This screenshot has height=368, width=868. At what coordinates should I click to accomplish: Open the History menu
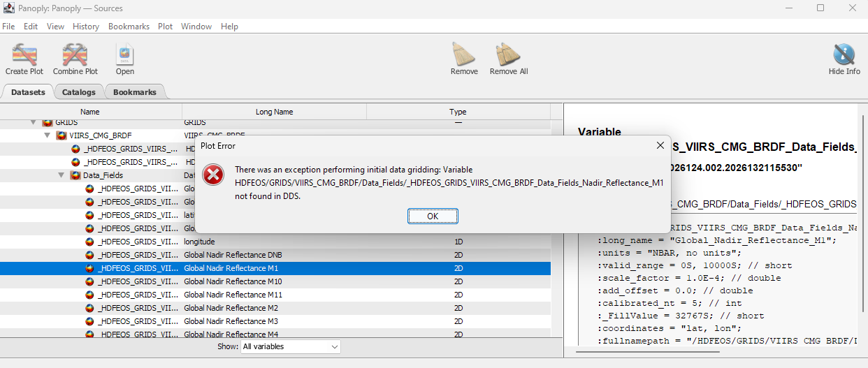click(x=86, y=27)
